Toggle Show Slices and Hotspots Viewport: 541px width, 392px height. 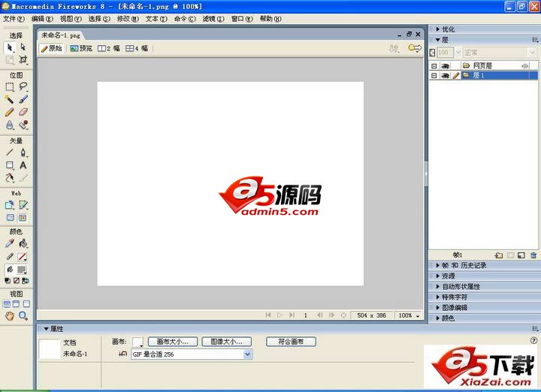(x=23, y=218)
